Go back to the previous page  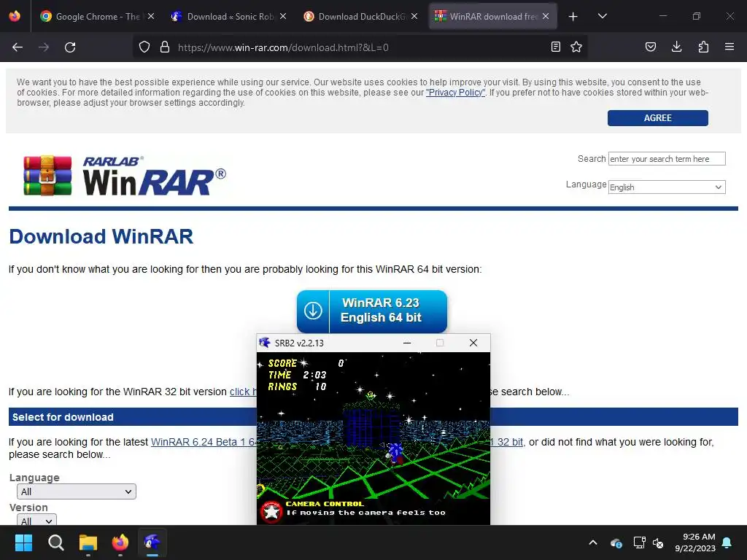(18, 47)
